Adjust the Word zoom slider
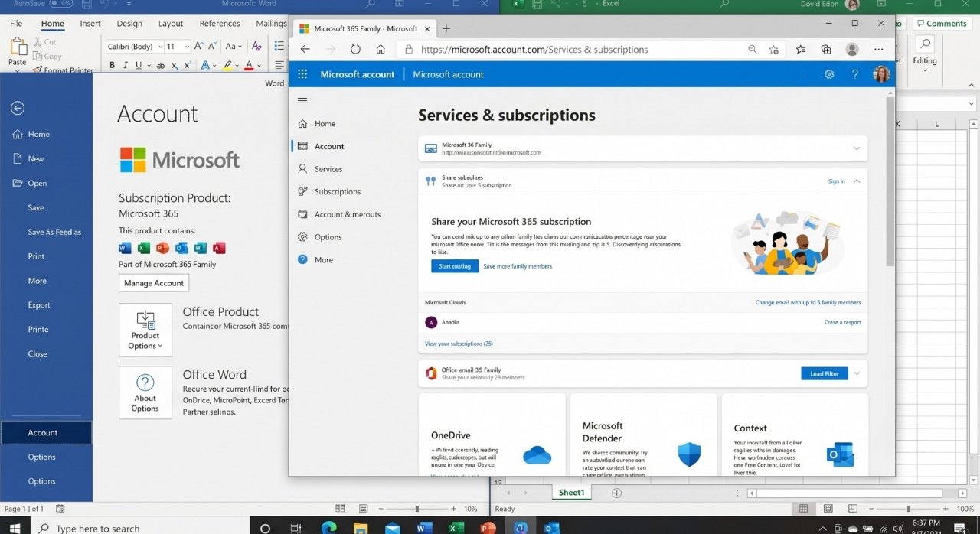Viewport: 980px width, 534px height. pos(417,509)
